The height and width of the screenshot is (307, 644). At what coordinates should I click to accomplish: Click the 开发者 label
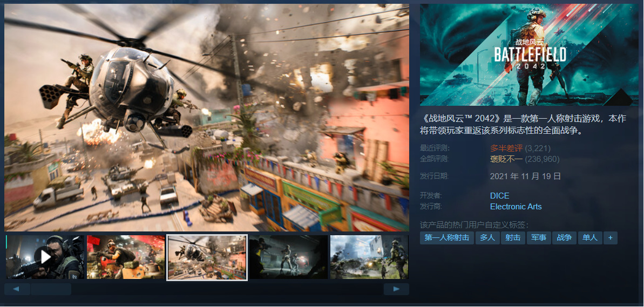(x=431, y=196)
